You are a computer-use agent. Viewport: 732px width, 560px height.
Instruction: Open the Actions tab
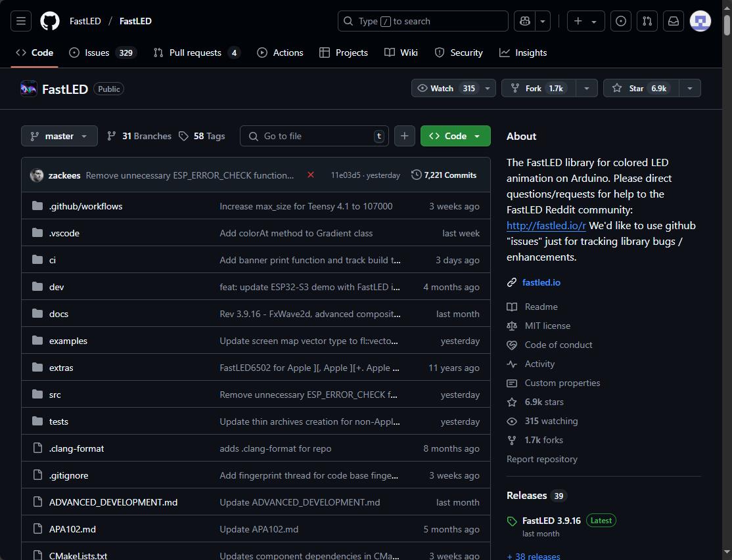(x=280, y=53)
